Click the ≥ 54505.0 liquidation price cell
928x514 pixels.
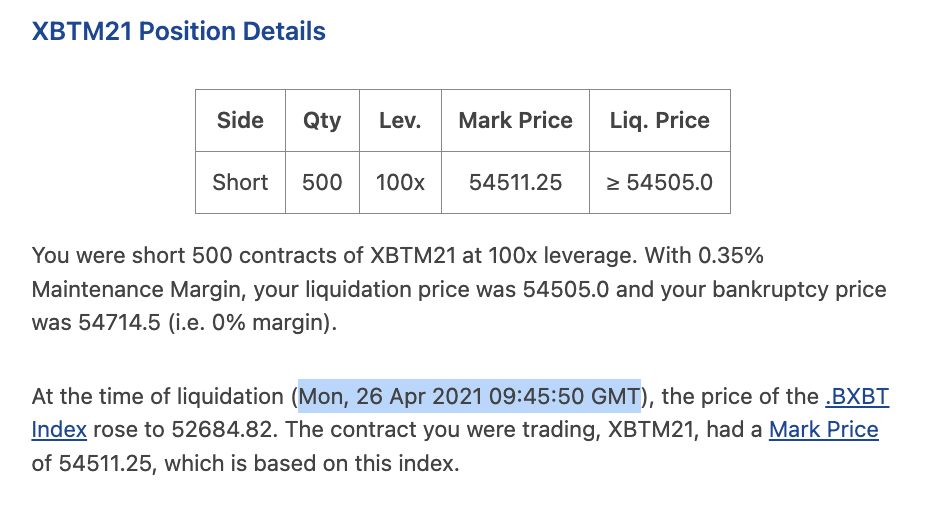click(660, 182)
